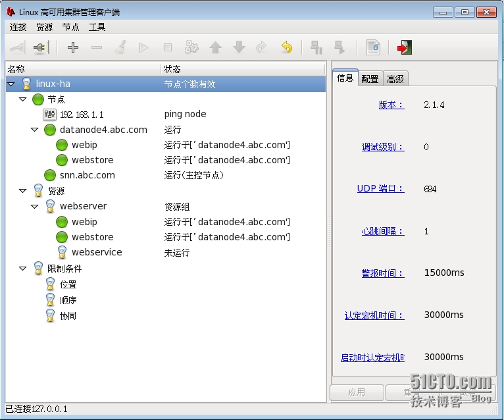Click the connect (login) toolbar icon
The image size is (504, 420).
(x=17, y=47)
